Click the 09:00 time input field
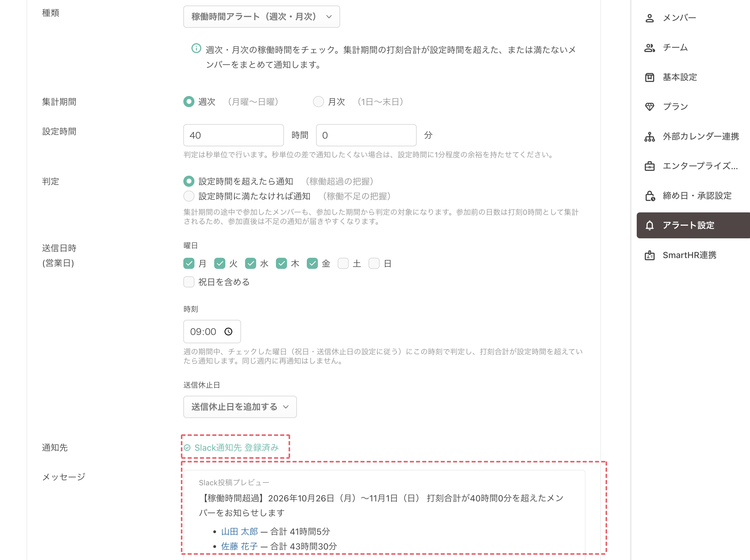750x560 pixels. 212,332
